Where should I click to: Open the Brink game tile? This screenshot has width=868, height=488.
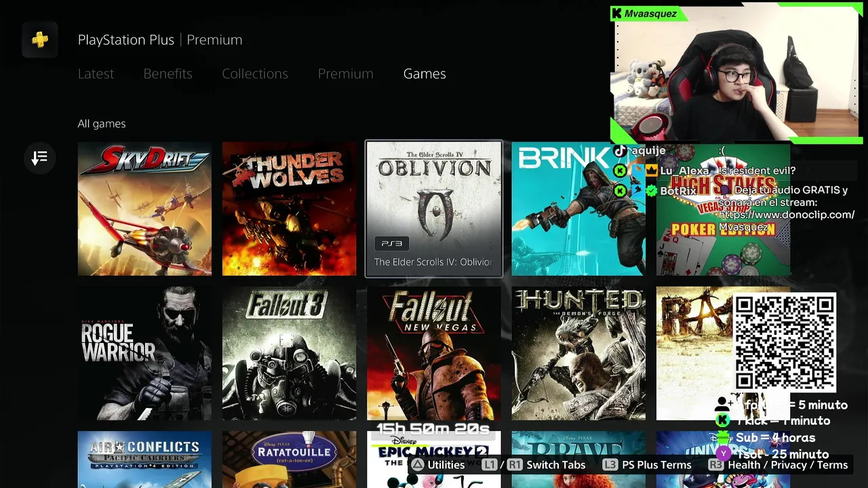(x=578, y=209)
